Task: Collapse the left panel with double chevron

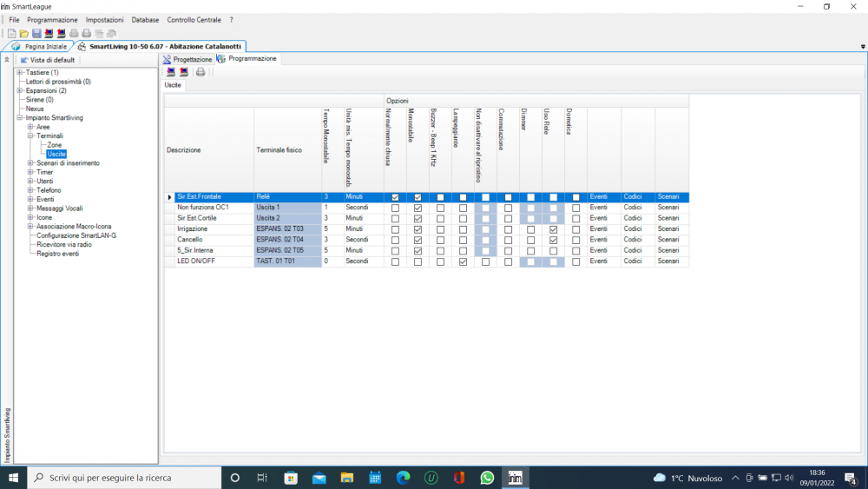Action: pyautogui.click(x=7, y=60)
